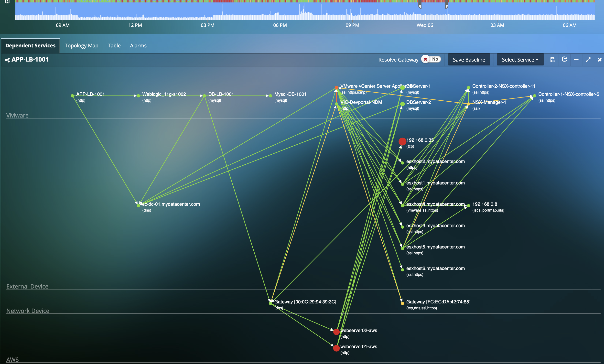This screenshot has width=604, height=364.
Task: Click the 06 PM marker on the timeline
Action: pos(280,25)
